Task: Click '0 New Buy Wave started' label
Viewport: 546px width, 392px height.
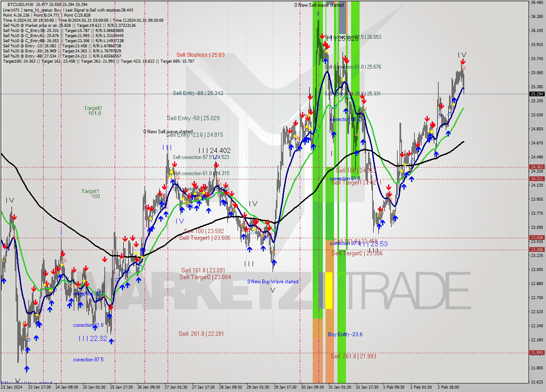Action: coord(273,282)
